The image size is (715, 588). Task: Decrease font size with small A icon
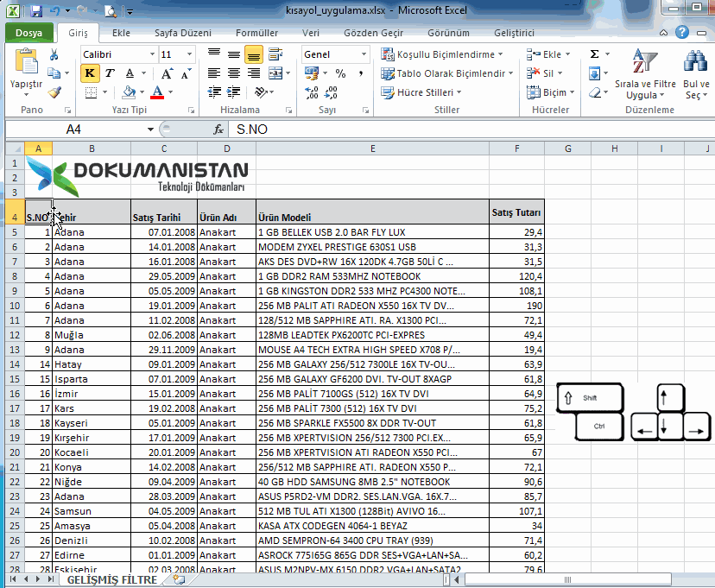click(x=186, y=74)
